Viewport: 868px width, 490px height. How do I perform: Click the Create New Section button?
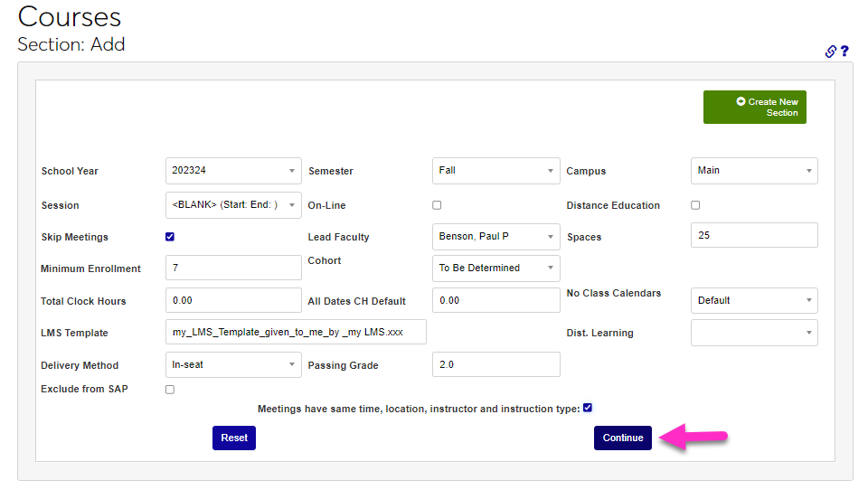coord(754,107)
